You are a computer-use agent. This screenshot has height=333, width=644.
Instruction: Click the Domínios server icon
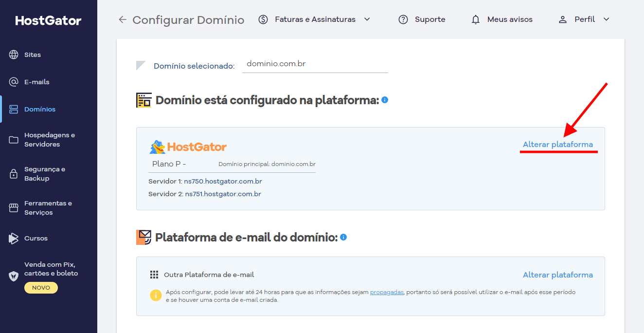tap(14, 109)
